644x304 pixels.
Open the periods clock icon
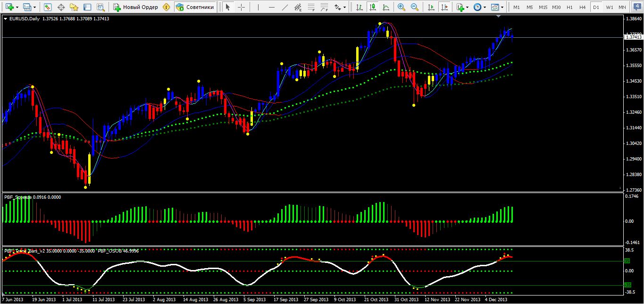477,7
